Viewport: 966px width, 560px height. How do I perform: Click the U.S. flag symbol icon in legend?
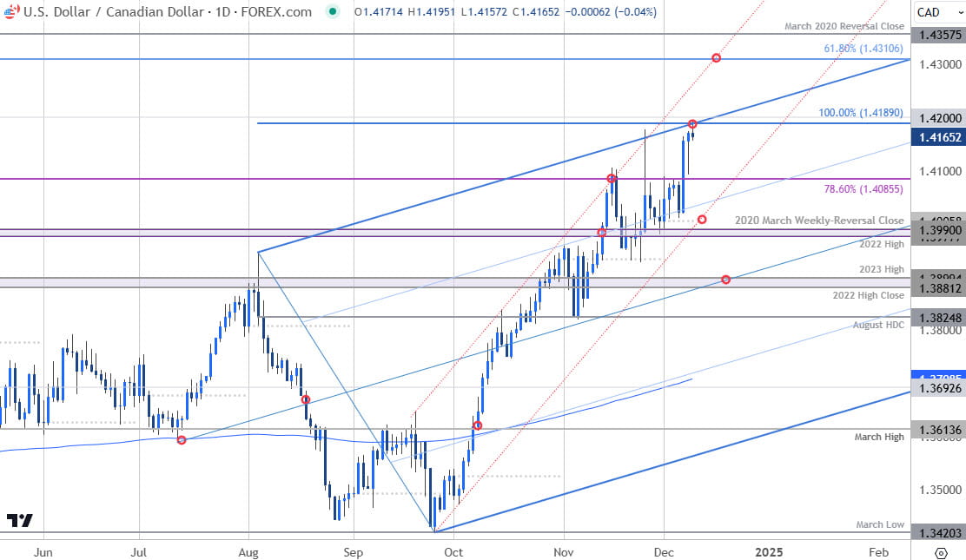coord(10,12)
